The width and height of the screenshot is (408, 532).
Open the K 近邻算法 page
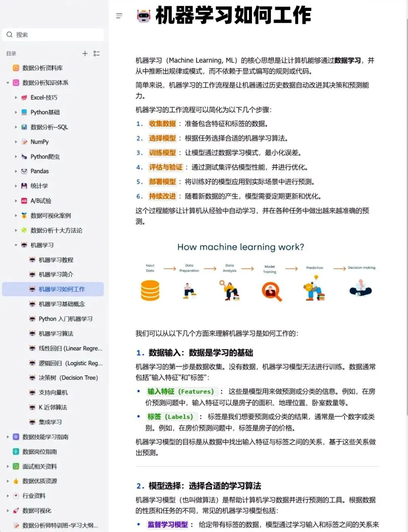tap(53, 407)
